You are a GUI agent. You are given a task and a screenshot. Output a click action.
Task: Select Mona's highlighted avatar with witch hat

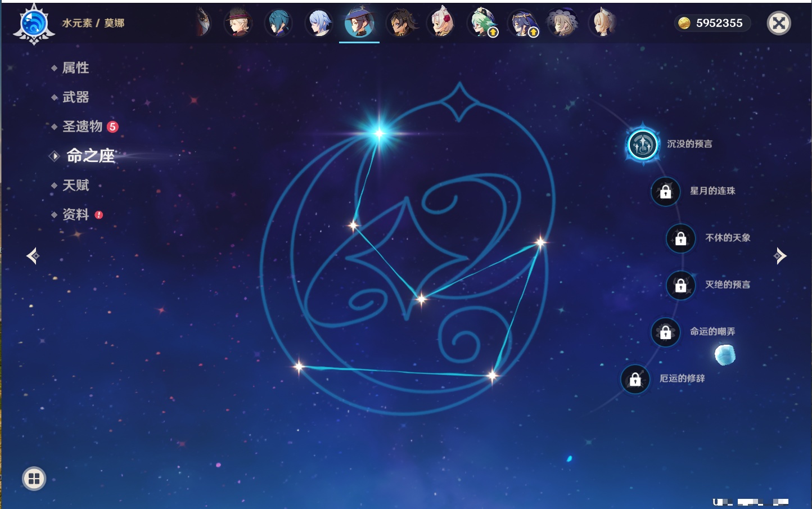click(359, 23)
